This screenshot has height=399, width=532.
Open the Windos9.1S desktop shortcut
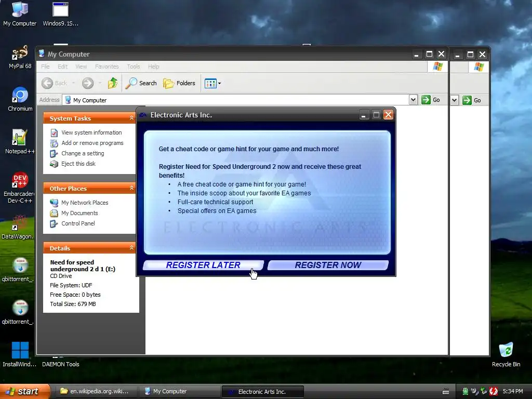pos(60,14)
